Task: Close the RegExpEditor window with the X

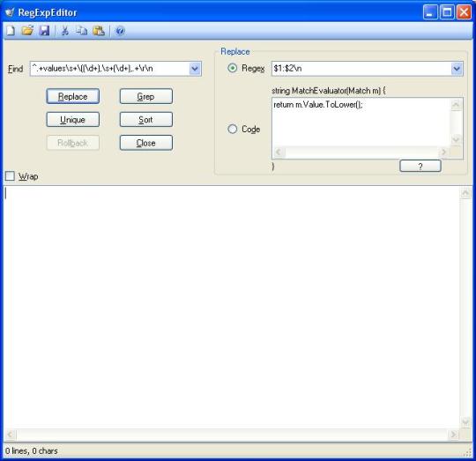Action: 465,12
